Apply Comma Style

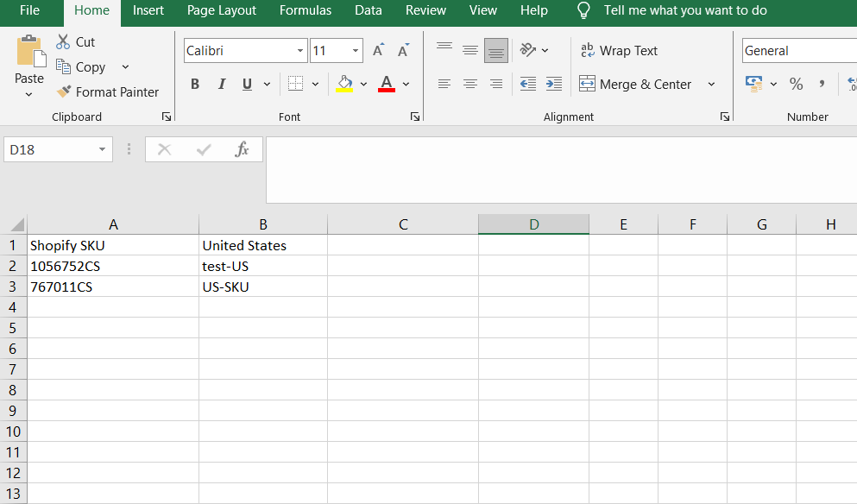(x=822, y=84)
